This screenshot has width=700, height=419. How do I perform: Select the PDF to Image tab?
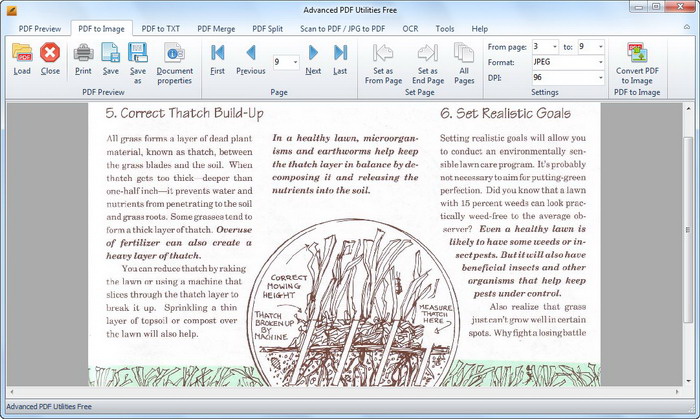101,29
